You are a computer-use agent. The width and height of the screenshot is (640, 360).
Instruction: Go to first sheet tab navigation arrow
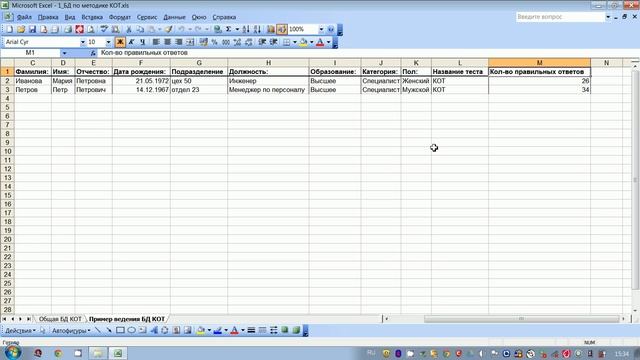point(4,319)
